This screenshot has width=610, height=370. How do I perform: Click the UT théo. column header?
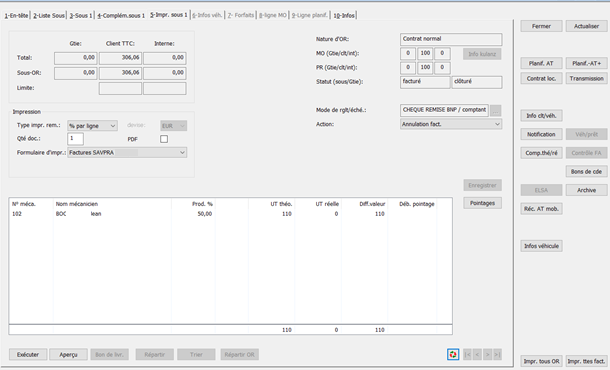281,204
